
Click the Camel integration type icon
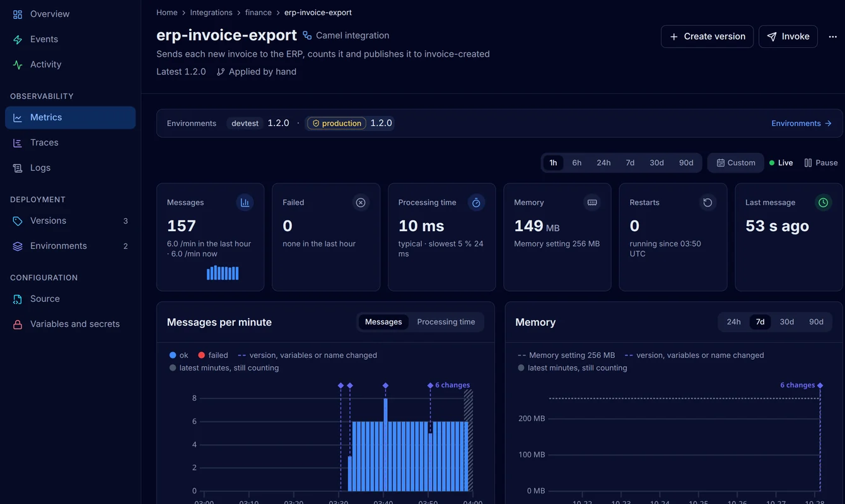(307, 35)
